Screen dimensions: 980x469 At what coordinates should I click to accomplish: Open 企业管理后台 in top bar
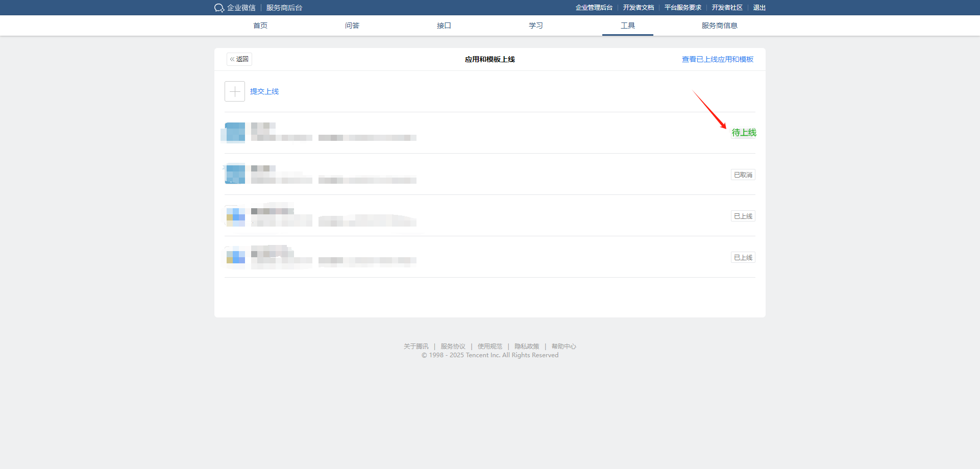coord(594,8)
